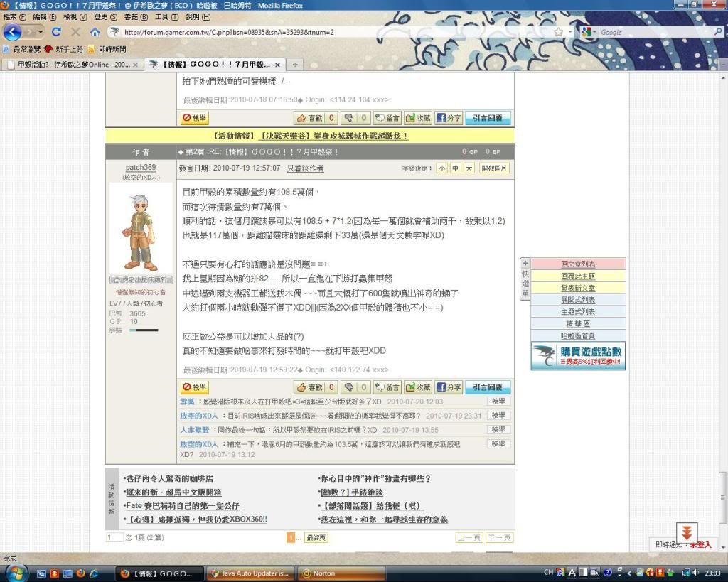Toggle images with the 開啟圖片 button
Viewport: 728px width, 582px height.
(x=493, y=168)
